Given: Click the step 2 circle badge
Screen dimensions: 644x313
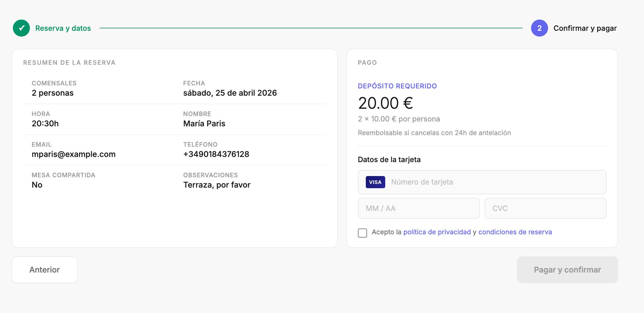Looking at the screenshot, I should [x=539, y=28].
